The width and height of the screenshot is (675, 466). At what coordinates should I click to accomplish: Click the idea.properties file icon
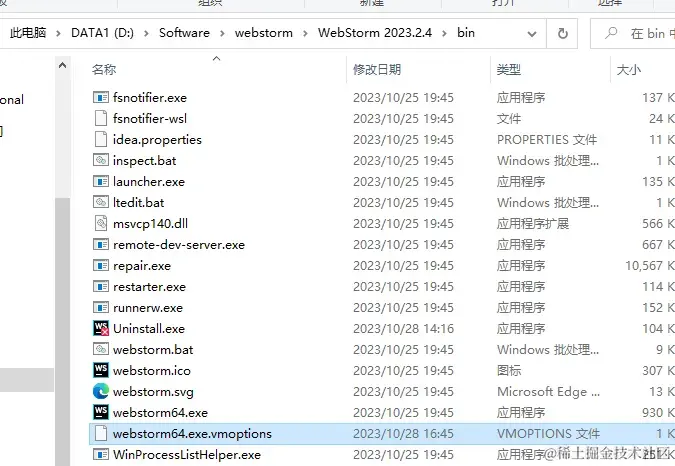point(101,139)
